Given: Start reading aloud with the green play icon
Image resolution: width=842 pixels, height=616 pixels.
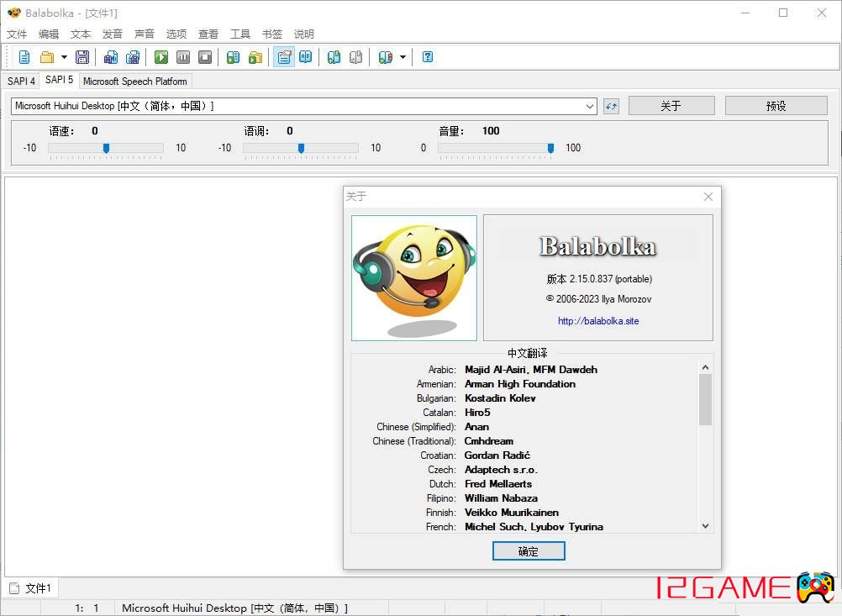Looking at the screenshot, I should [x=161, y=57].
